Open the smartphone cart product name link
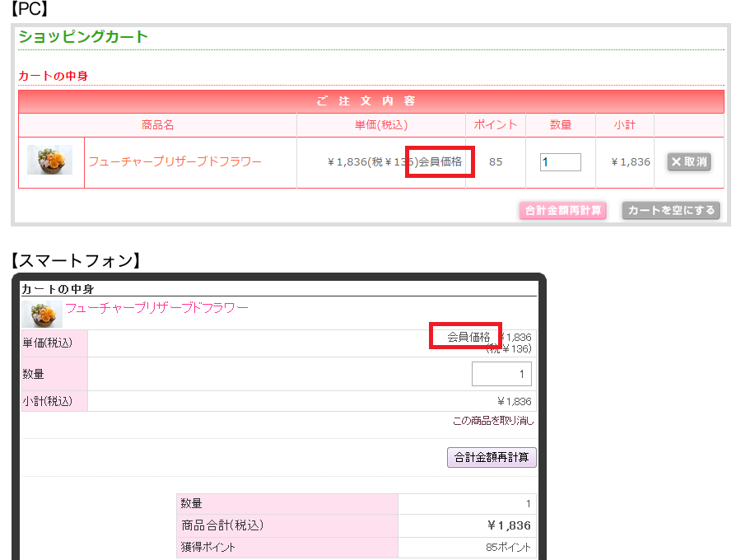Screen dimensions: 741x560 pos(156,308)
